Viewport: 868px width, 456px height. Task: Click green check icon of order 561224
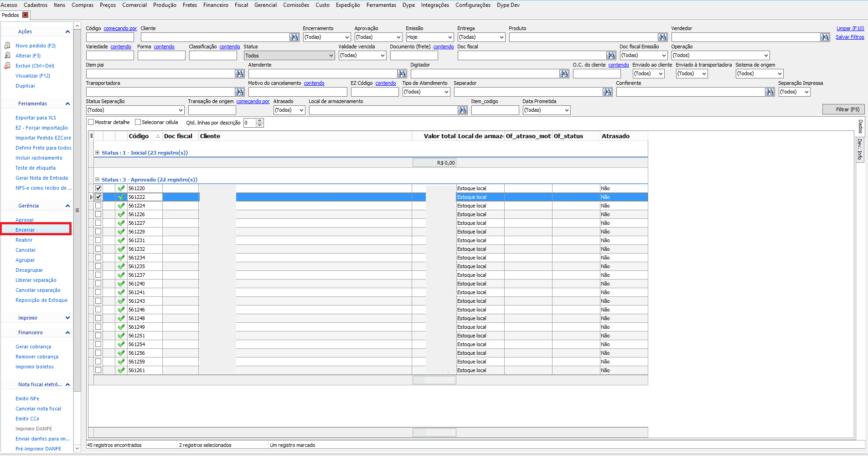pos(121,206)
